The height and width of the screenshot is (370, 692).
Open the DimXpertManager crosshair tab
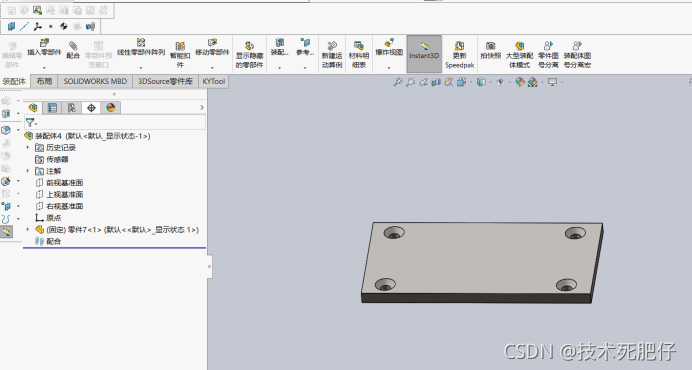click(91, 108)
